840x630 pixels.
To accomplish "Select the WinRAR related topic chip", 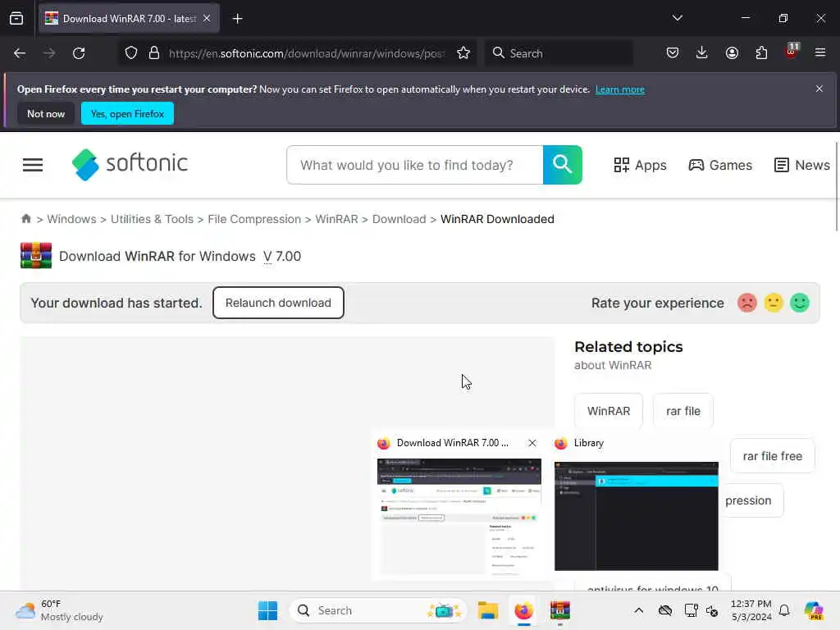I will point(609,411).
